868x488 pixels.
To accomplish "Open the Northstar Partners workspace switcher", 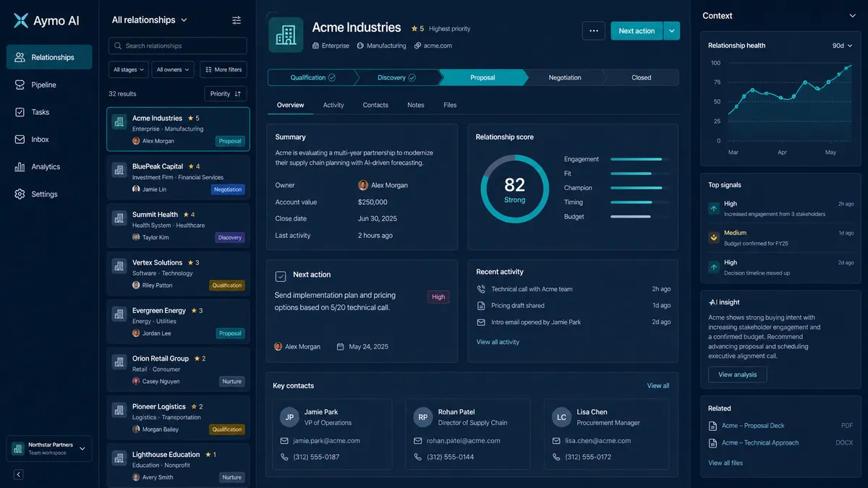I will [49, 449].
